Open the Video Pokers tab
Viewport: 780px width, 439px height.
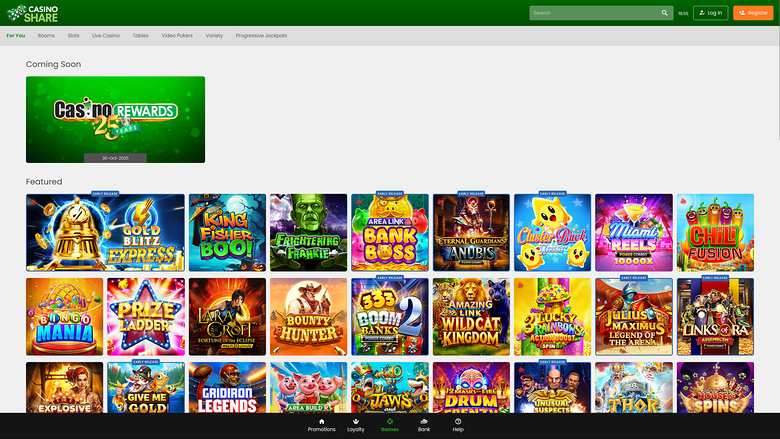pos(177,35)
